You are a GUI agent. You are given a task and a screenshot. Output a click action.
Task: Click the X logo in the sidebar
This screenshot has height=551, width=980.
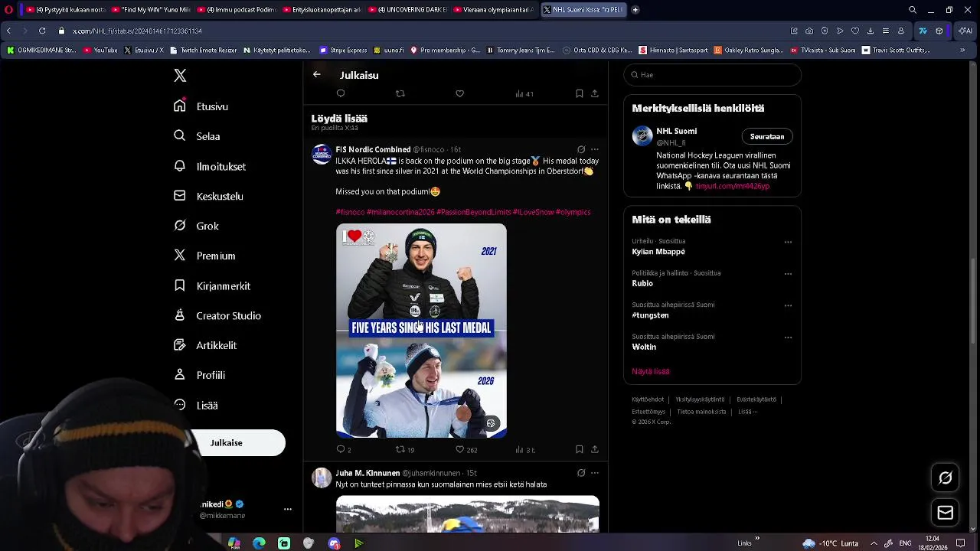point(180,76)
